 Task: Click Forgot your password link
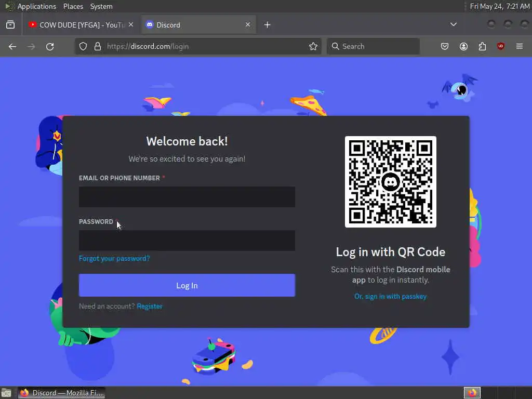(114, 259)
